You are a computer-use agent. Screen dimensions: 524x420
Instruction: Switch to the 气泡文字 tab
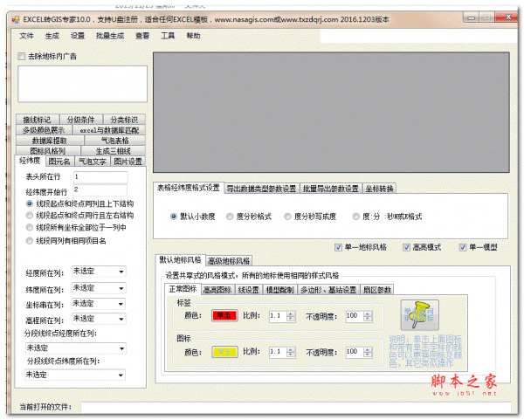pyautogui.click(x=93, y=162)
